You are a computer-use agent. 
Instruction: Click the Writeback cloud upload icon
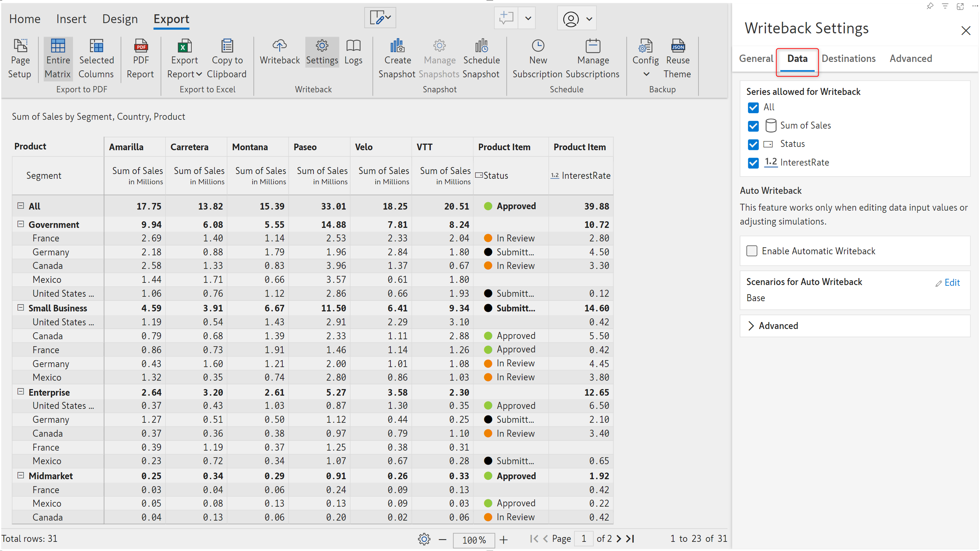click(279, 46)
